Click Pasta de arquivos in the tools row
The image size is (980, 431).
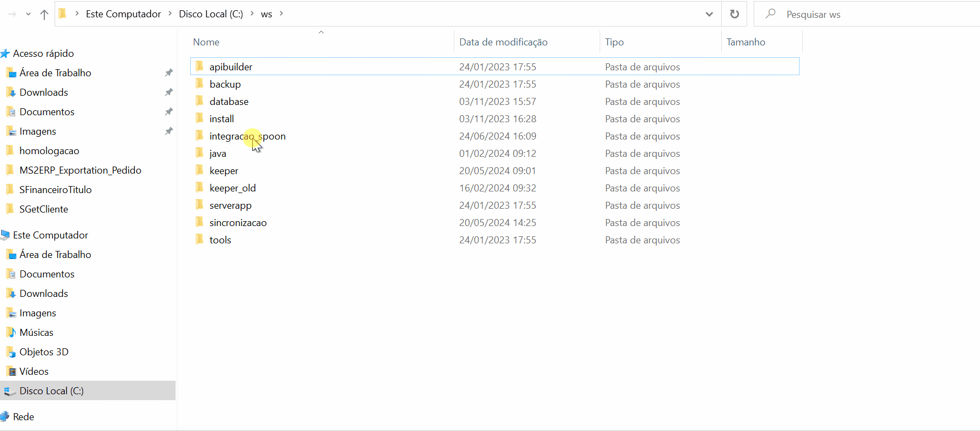coord(642,240)
